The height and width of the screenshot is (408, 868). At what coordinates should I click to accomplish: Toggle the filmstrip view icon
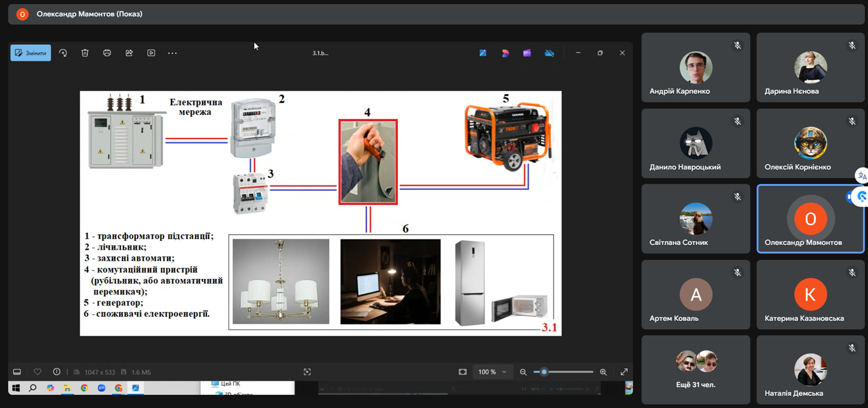click(17, 372)
